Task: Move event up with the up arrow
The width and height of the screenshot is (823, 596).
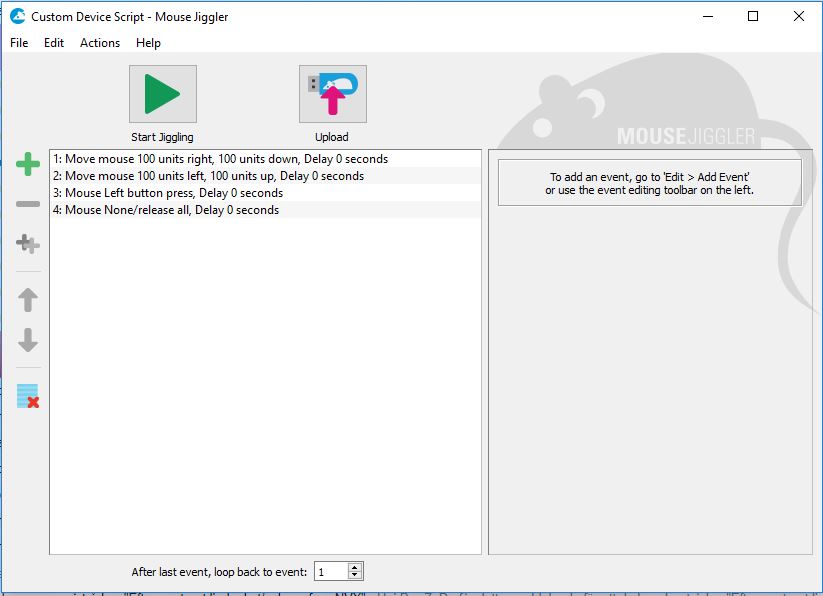Action: tap(28, 300)
